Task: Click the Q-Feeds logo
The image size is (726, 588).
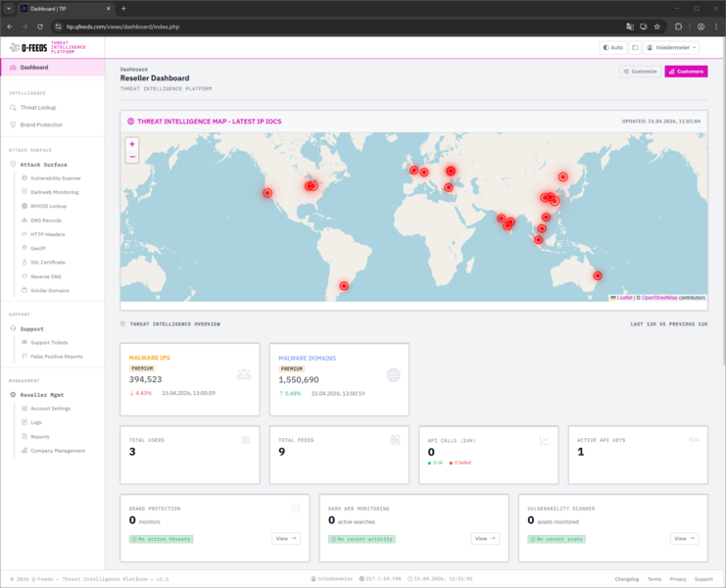Action: [x=48, y=47]
